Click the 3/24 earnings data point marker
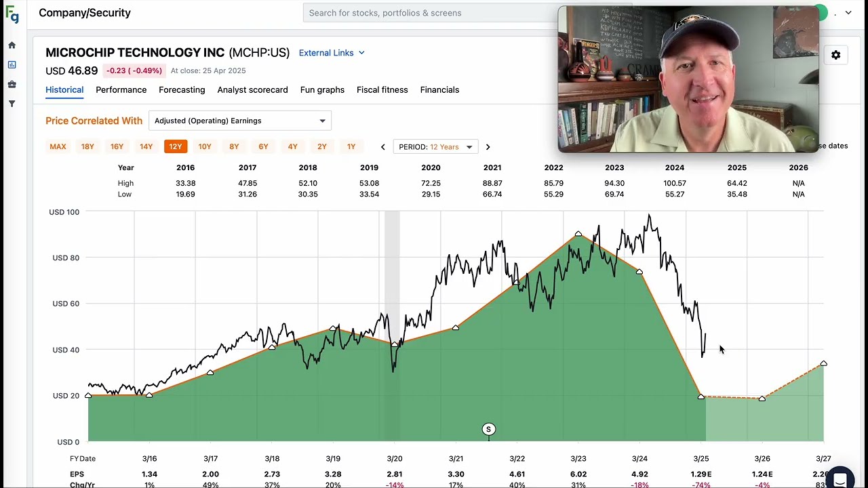 639,272
